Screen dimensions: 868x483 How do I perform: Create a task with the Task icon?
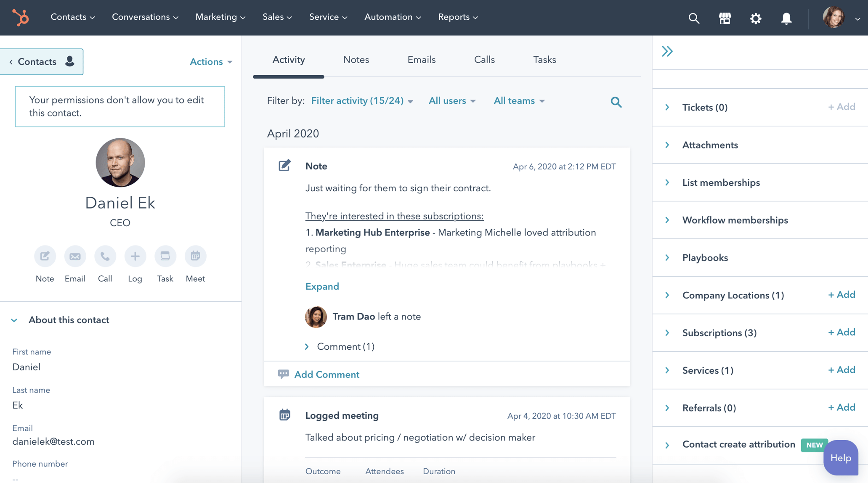point(165,256)
